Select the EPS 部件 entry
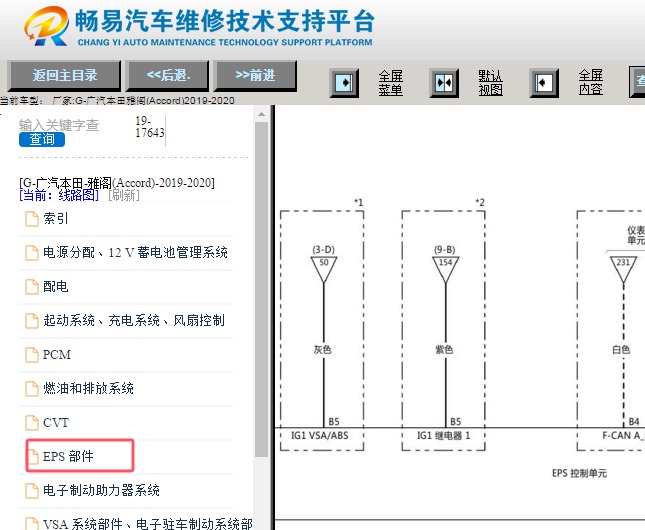 pos(68,456)
